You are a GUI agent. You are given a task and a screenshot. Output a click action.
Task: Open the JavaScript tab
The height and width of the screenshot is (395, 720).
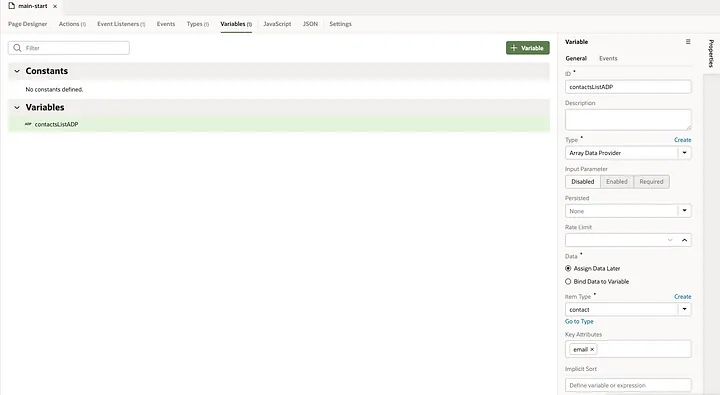tap(277, 24)
